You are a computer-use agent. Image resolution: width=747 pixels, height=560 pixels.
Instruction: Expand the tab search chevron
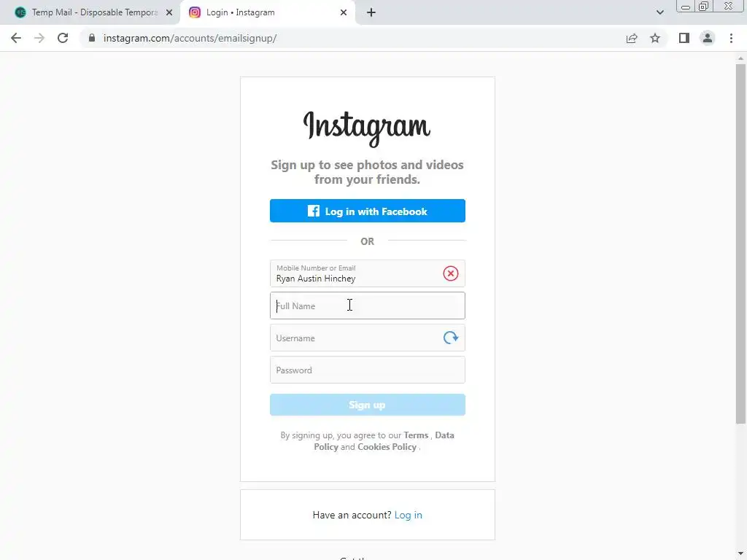(659, 12)
